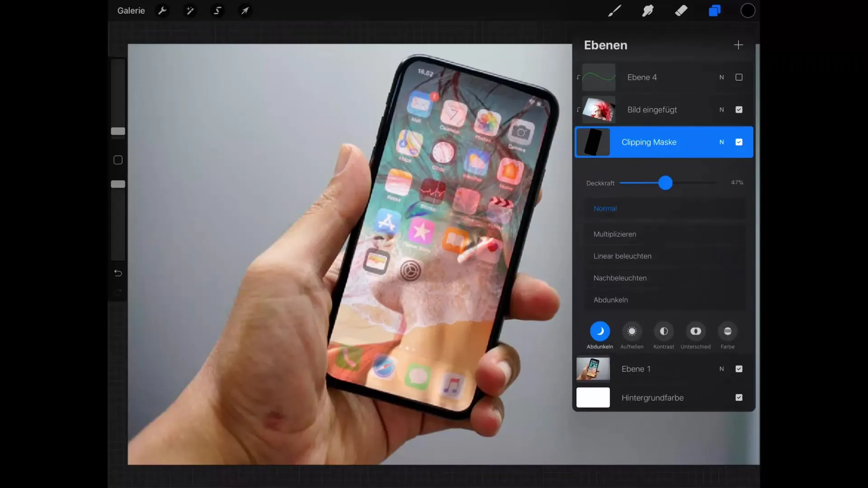Select the Abdunkeln moon category icon

coord(600,331)
